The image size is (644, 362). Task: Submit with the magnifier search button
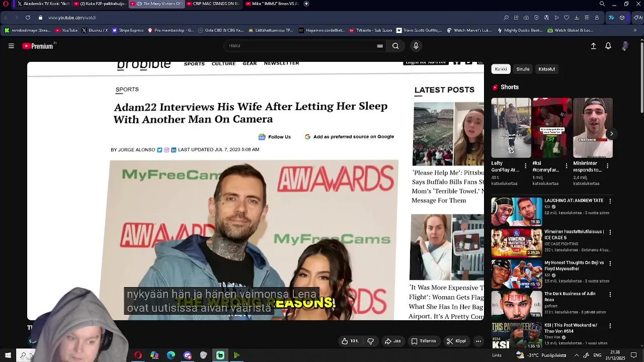(395, 46)
